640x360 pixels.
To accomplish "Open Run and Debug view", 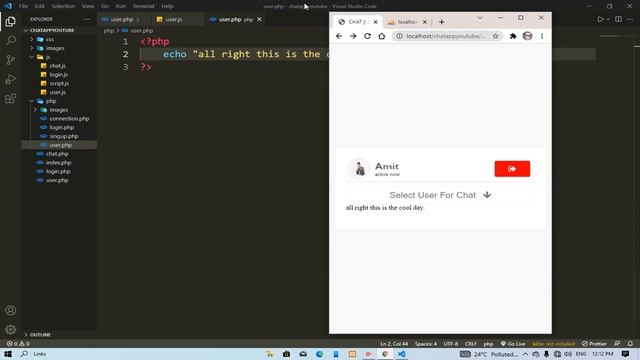I will (x=11, y=79).
